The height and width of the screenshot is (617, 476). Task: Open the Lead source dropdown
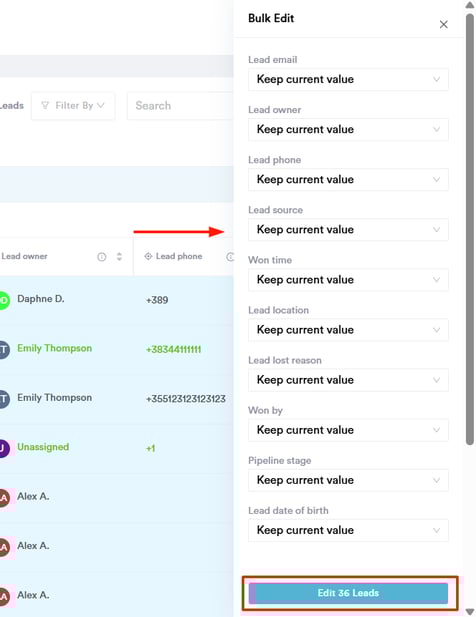348,229
